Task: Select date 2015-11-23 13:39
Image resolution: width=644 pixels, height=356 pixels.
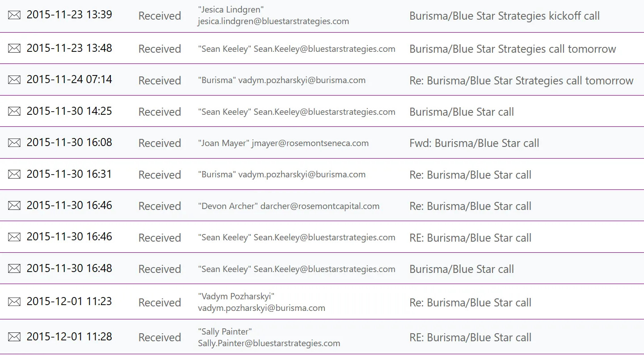Action: pyautogui.click(x=69, y=15)
